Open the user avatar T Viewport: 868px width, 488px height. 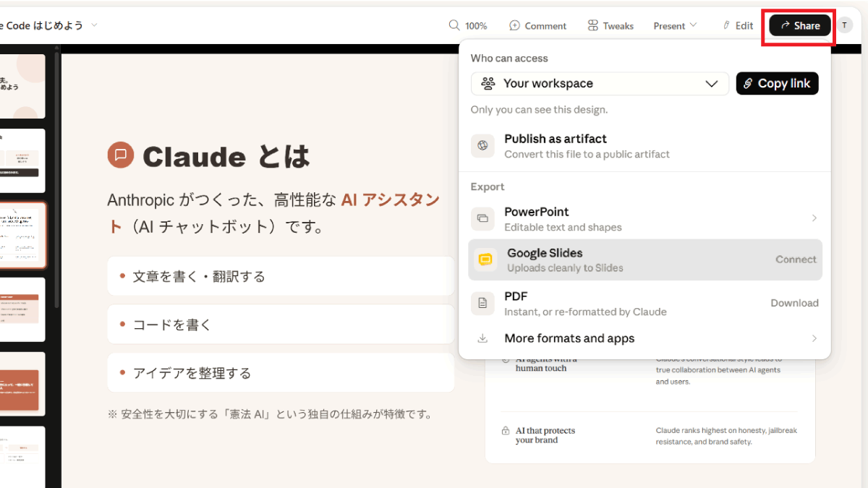(x=845, y=25)
